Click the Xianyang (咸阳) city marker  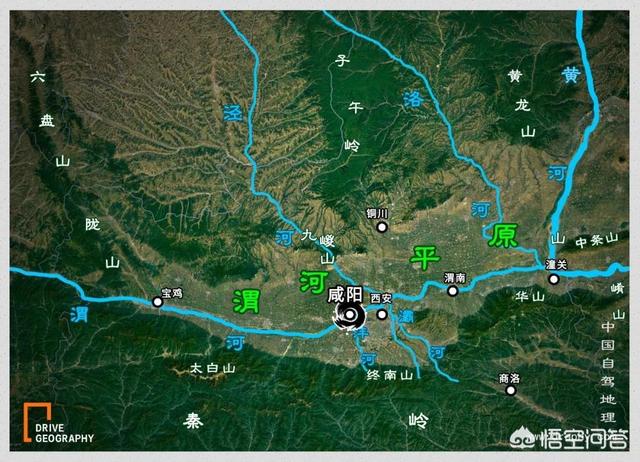[350, 314]
